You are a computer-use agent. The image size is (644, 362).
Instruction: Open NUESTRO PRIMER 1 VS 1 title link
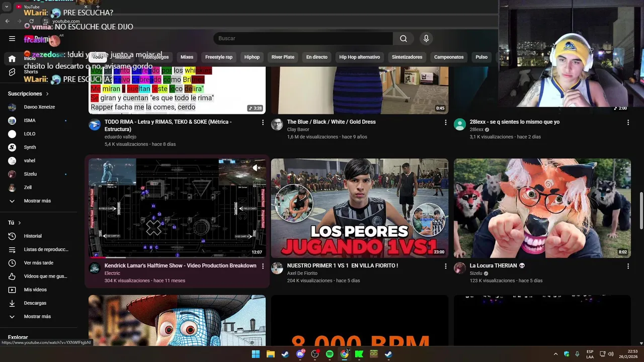(x=343, y=266)
